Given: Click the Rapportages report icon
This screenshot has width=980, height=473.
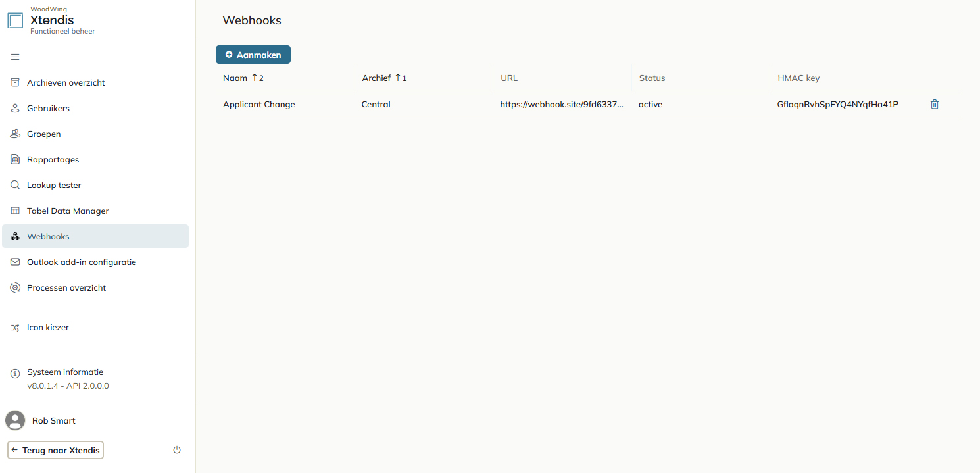Looking at the screenshot, I should [x=15, y=159].
